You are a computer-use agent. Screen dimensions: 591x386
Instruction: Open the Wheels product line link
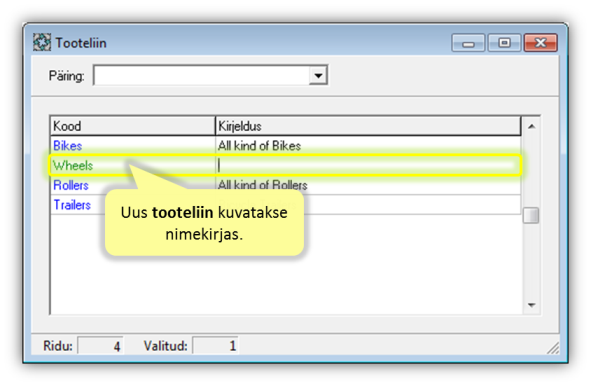coord(73,165)
